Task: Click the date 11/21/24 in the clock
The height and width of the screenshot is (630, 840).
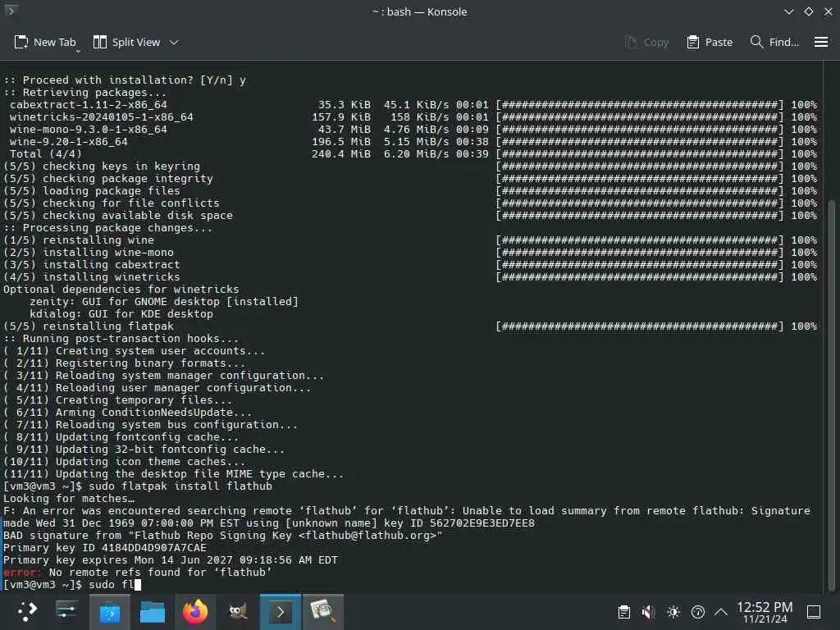Action: [765, 619]
